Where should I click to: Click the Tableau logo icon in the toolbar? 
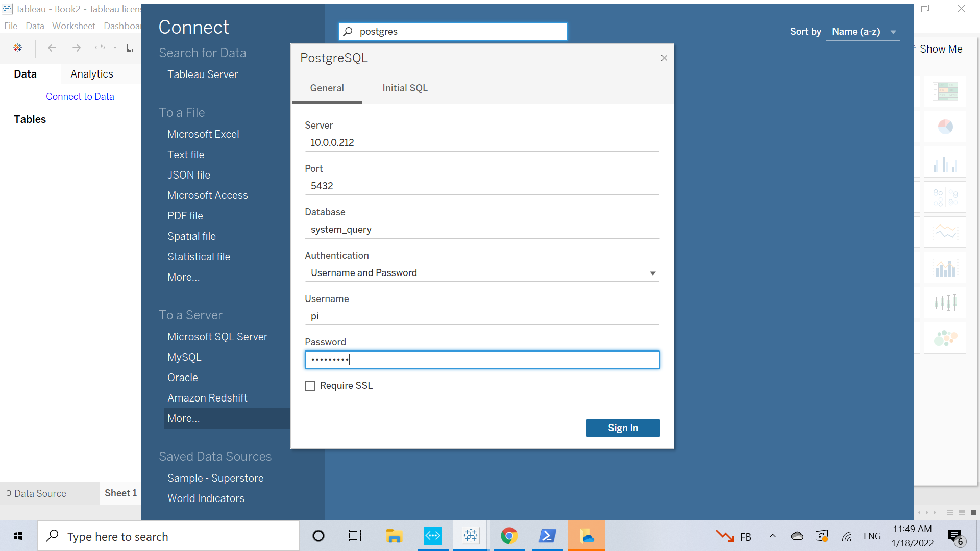coord(18,48)
